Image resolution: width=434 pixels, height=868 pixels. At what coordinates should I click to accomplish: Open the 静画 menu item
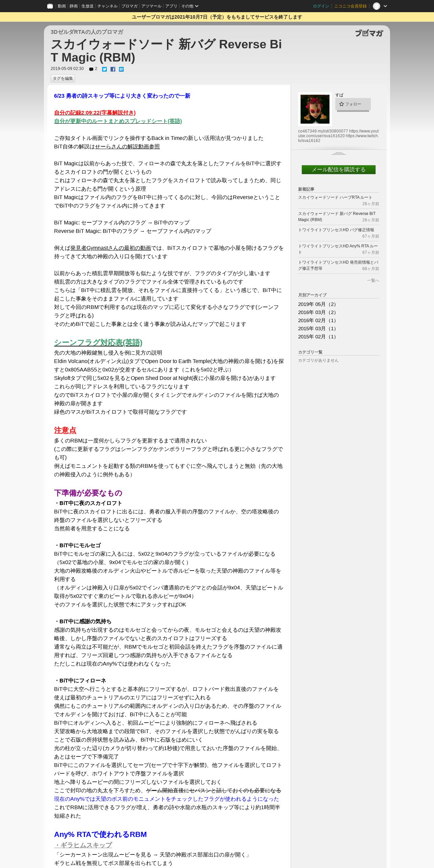pos(73,6)
